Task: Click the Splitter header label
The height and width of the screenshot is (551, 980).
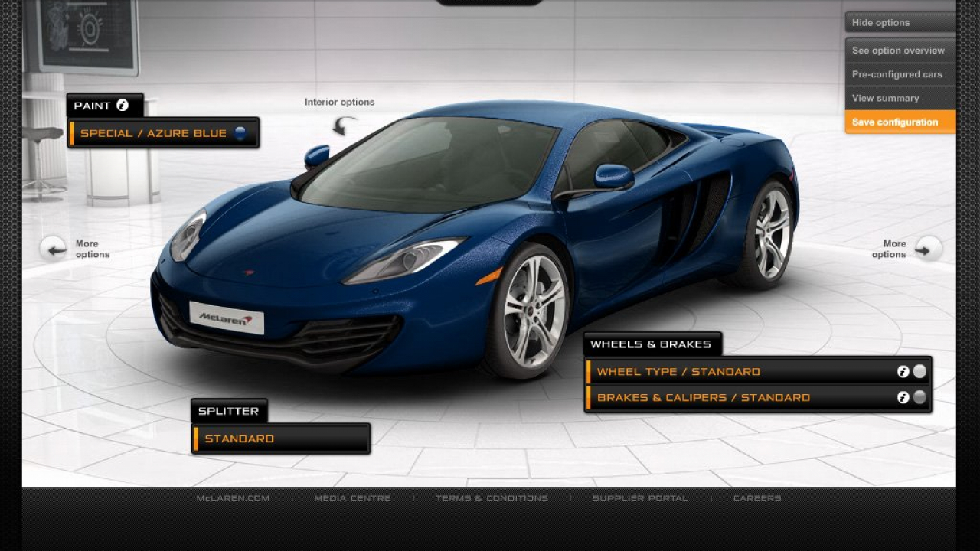Action: click(x=228, y=411)
